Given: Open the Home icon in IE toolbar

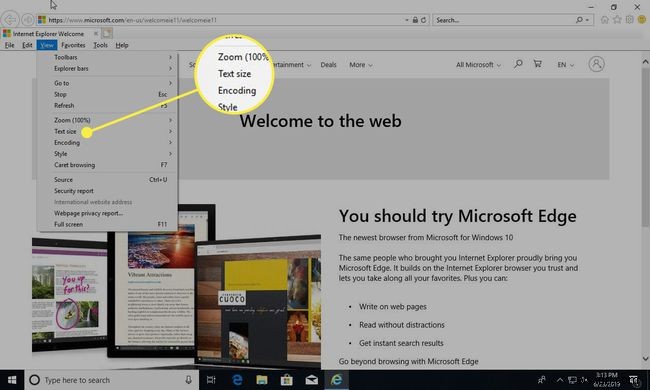Looking at the screenshot, I should point(605,19).
